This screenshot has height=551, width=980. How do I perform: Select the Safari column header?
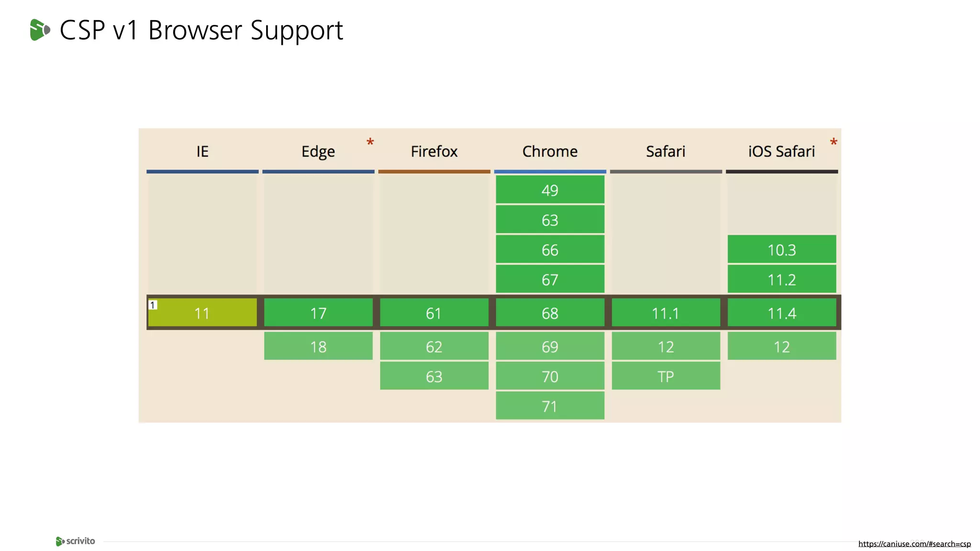pos(666,152)
